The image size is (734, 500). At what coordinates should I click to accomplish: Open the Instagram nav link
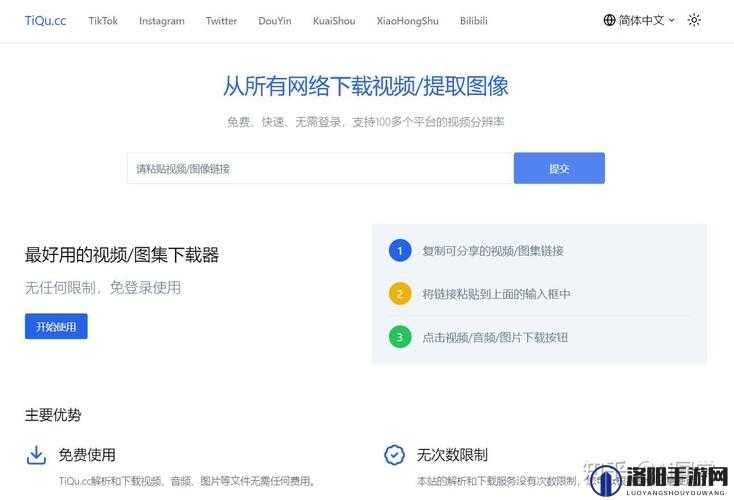pos(161,21)
